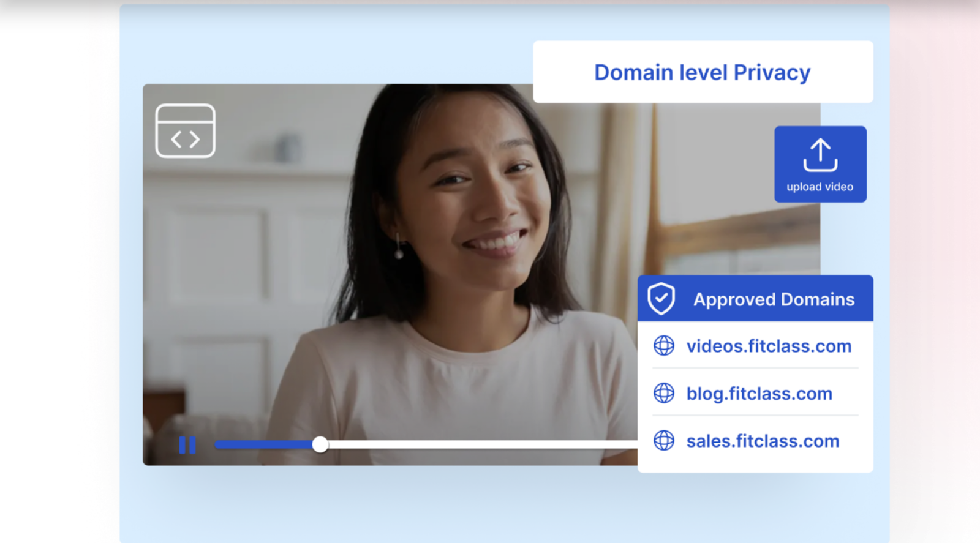Click the upload video button
Screen dimensions: 980x543
[x=820, y=164]
